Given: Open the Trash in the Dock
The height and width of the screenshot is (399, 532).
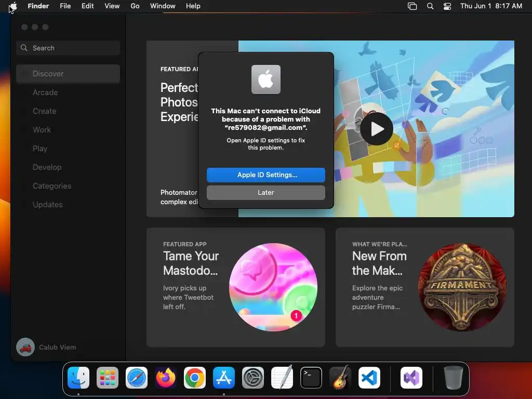Looking at the screenshot, I should click(453, 378).
